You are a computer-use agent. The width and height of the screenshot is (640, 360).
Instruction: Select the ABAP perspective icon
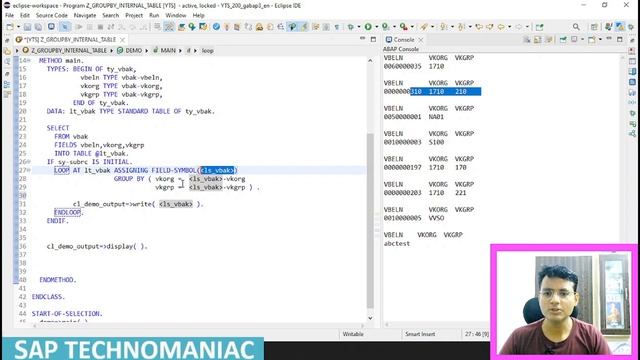click(620, 27)
